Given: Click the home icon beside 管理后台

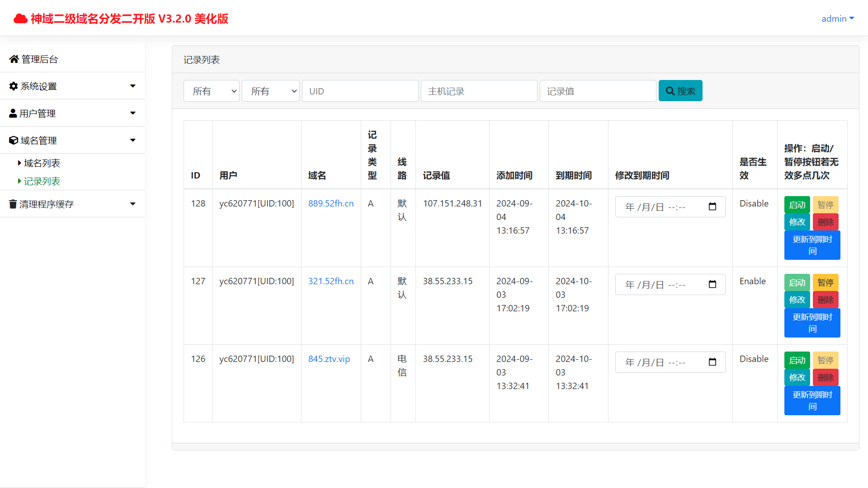Looking at the screenshot, I should [14, 59].
